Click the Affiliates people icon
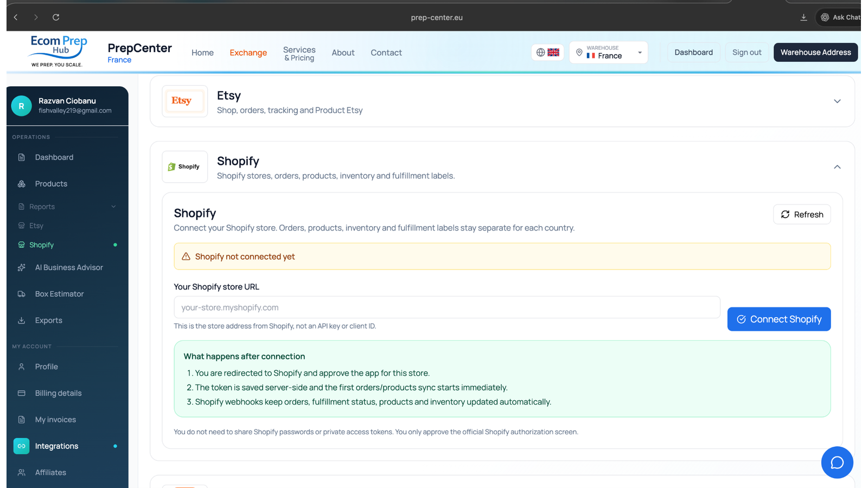 (x=22, y=473)
